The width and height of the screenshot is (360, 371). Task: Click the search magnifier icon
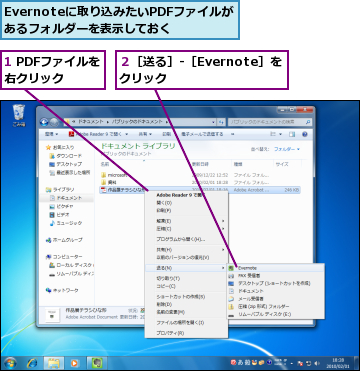point(308,122)
